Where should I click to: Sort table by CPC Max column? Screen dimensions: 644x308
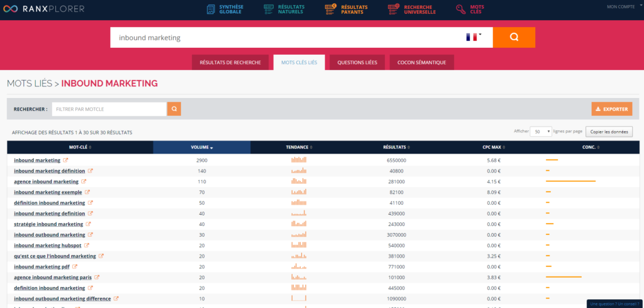click(494, 147)
